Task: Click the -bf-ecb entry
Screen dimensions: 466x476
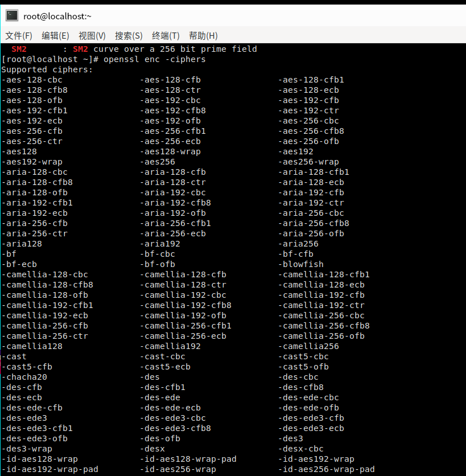Action: click(19, 264)
